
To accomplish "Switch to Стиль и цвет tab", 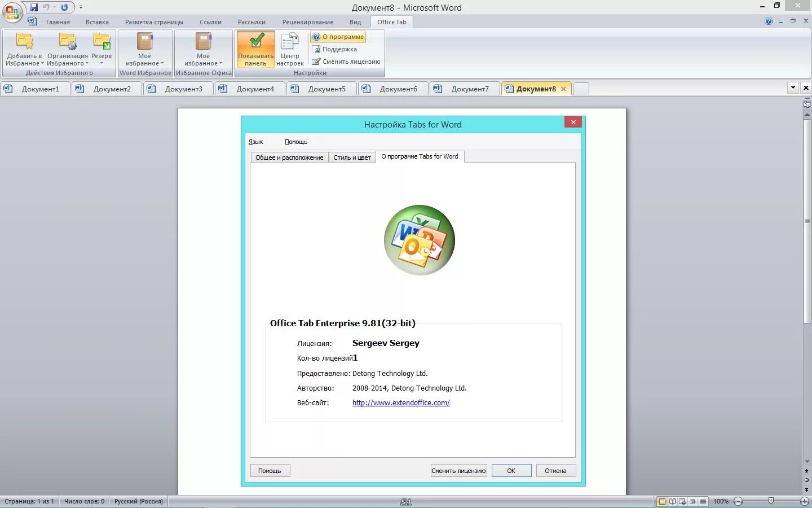I will 352,157.
